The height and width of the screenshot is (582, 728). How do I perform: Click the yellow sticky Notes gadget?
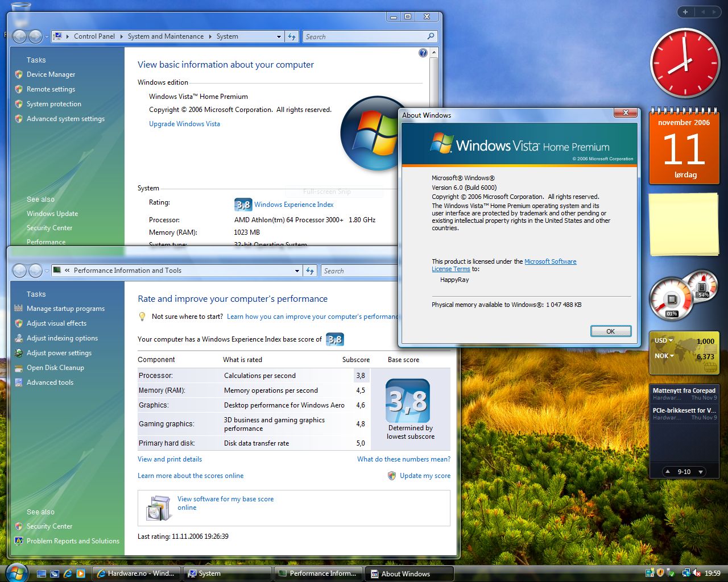coord(684,225)
